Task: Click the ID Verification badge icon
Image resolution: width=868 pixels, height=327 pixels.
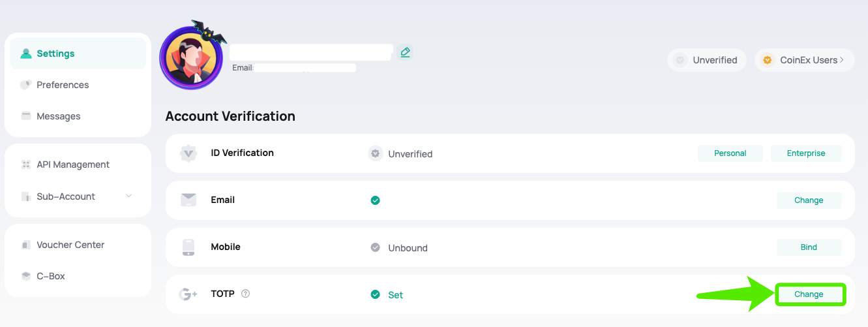Action: pyautogui.click(x=188, y=153)
